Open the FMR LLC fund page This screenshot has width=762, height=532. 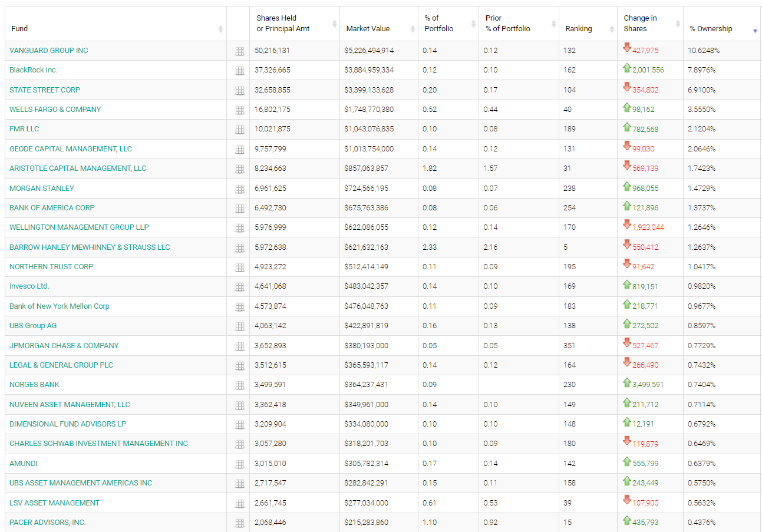[24, 129]
